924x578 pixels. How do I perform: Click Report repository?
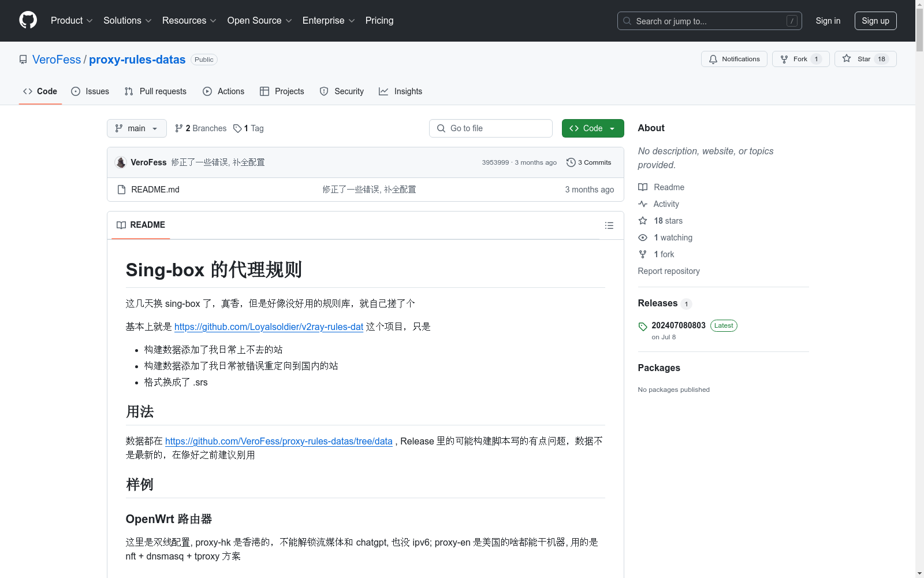point(669,271)
